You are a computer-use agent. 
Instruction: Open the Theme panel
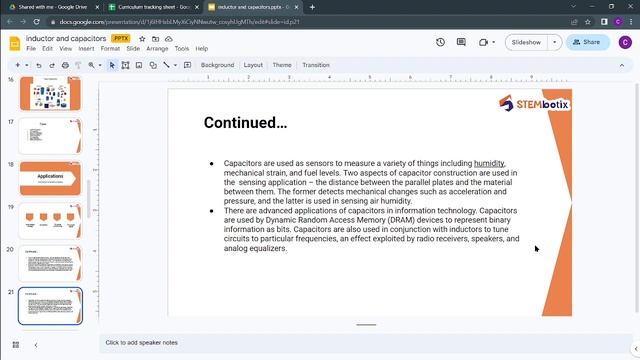tap(282, 65)
